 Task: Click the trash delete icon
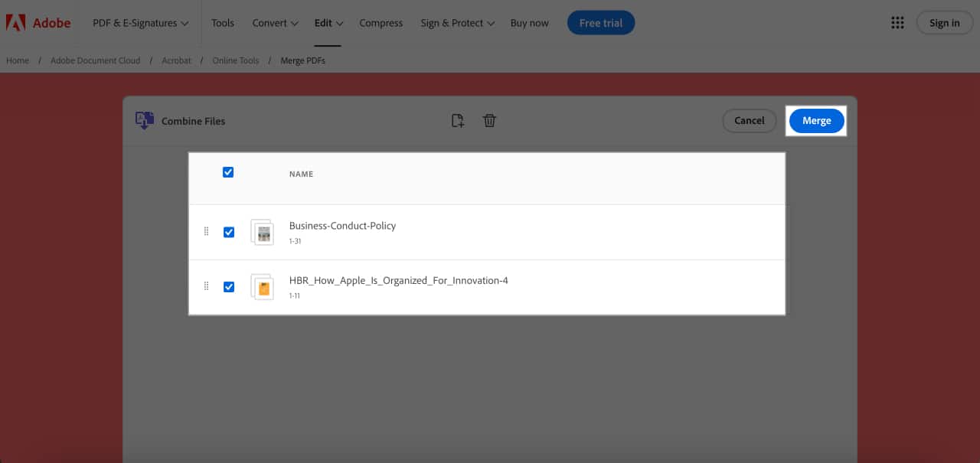click(x=490, y=120)
